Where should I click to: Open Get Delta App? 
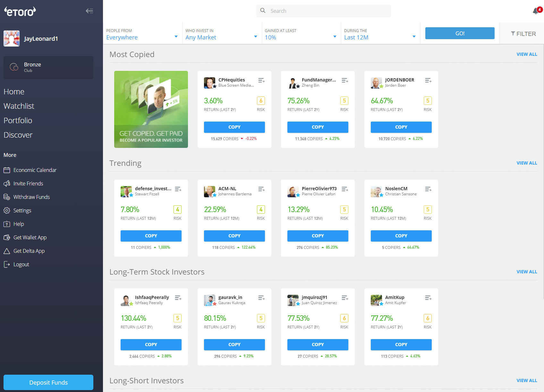click(24, 251)
